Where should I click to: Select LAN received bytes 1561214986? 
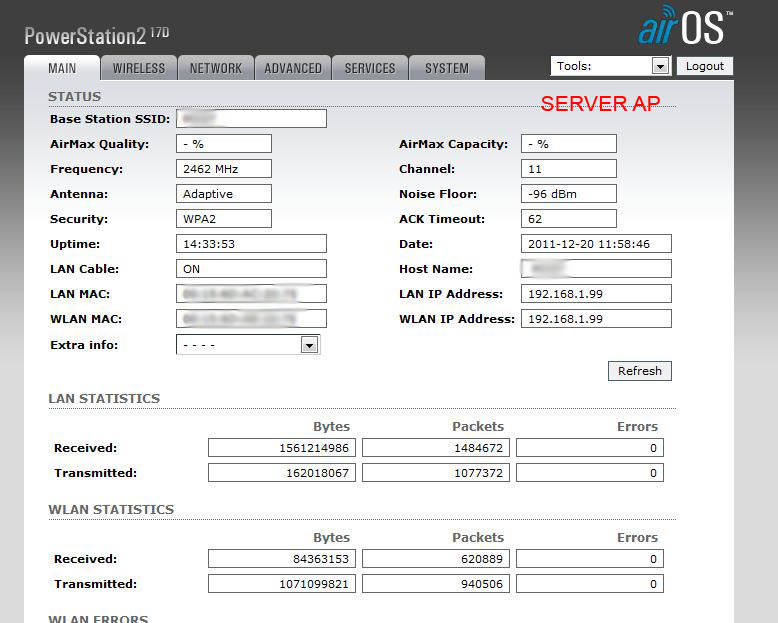282,448
